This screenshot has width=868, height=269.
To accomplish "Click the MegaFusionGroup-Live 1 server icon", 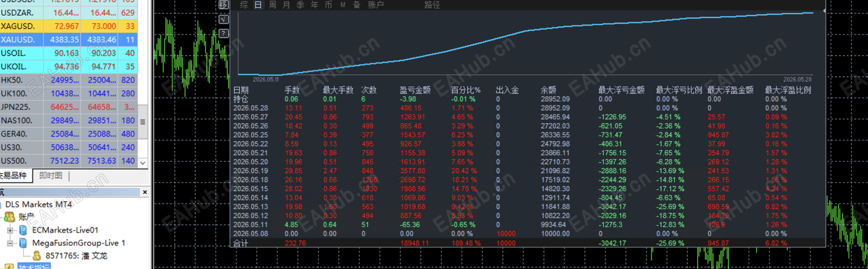I will pos(23,243).
